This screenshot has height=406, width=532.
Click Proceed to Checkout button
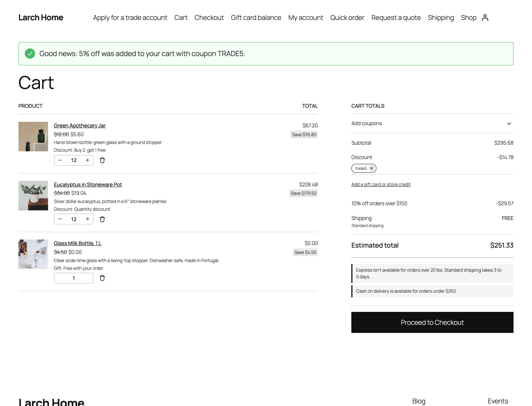432,322
